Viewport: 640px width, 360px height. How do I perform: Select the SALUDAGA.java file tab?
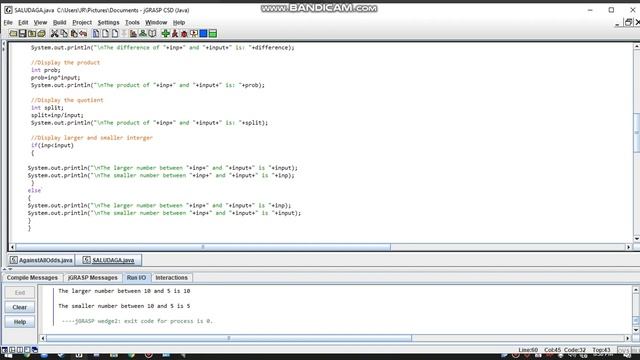[x=109, y=260]
